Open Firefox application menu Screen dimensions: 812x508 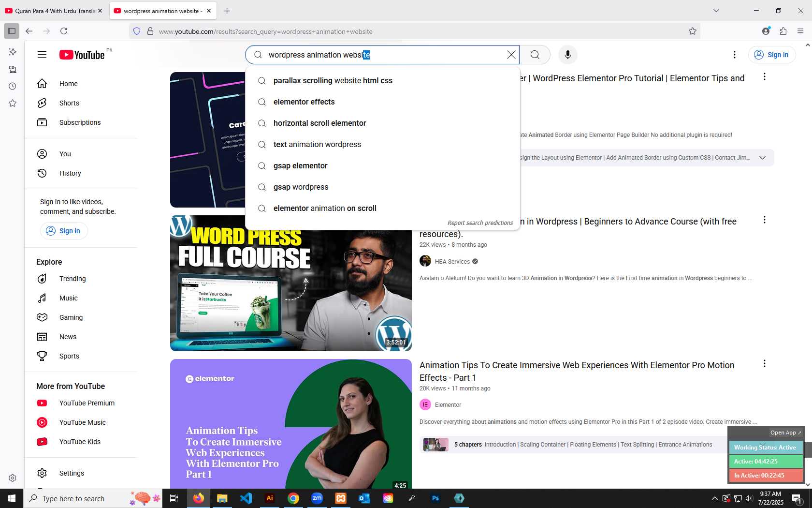800,31
